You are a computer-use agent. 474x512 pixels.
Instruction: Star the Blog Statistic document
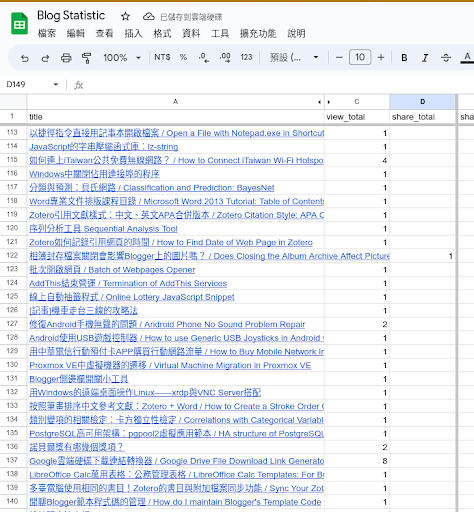pos(125,16)
